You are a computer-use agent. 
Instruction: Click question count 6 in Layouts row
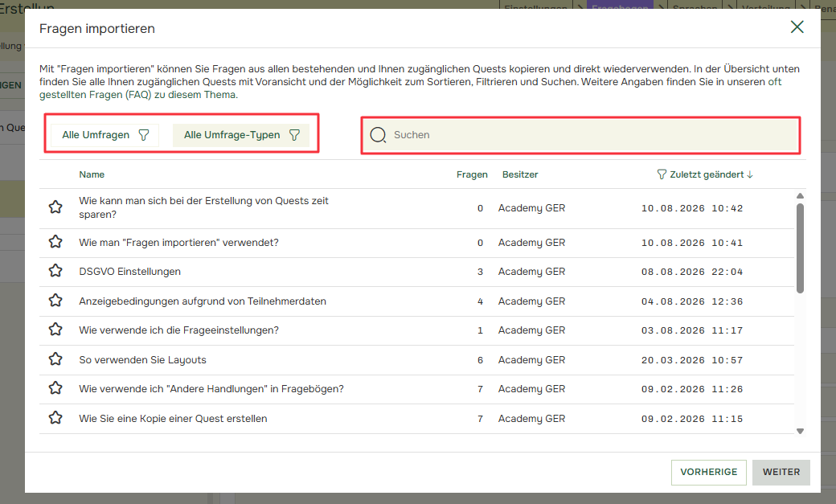pyautogui.click(x=480, y=360)
